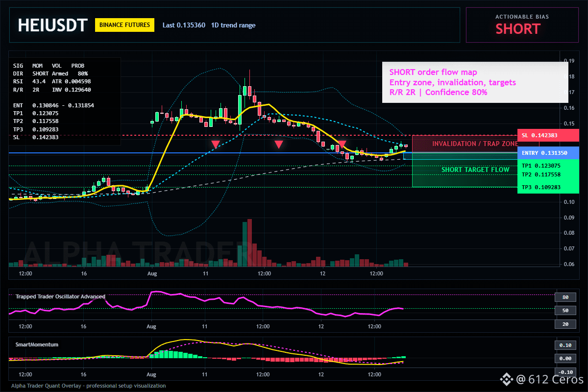Click the SmartMomentum 0.00 level tag
Image resolution: width=588 pixels, height=392 pixels.
click(x=565, y=359)
